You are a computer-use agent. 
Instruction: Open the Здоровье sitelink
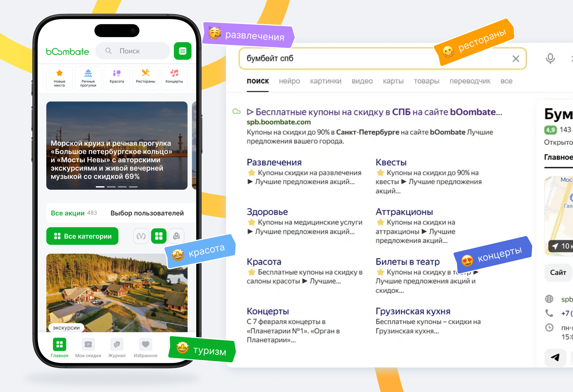pyautogui.click(x=267, y=212)
